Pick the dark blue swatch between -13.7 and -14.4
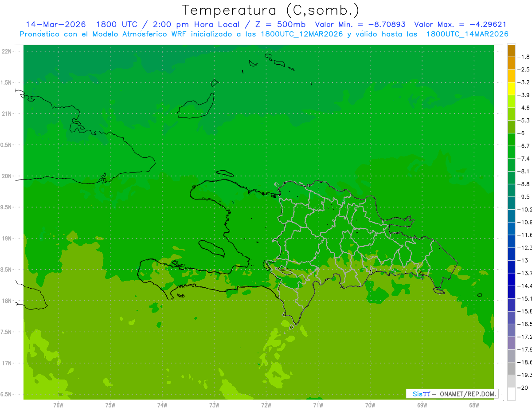Screen dimensions: 532x411 coord(511,279)
